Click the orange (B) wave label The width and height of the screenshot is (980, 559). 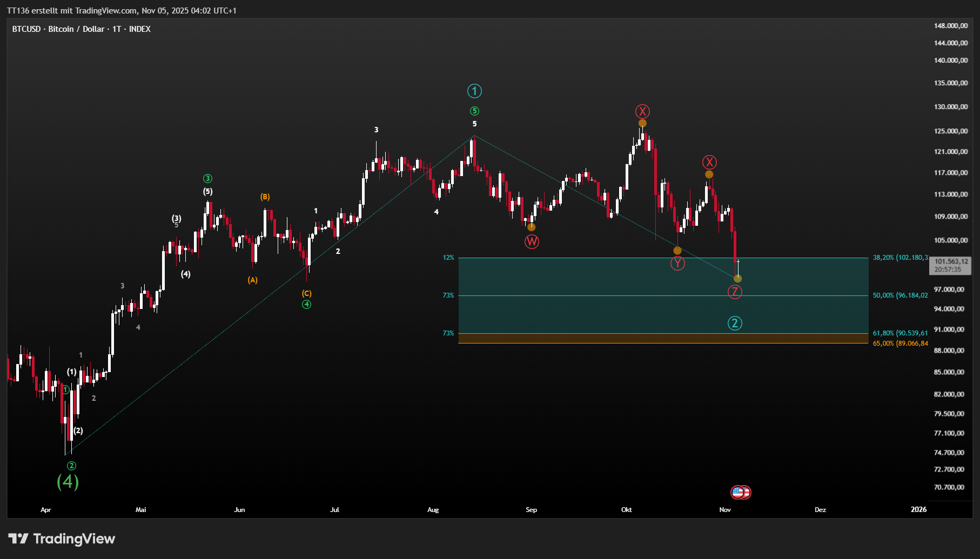265,197
